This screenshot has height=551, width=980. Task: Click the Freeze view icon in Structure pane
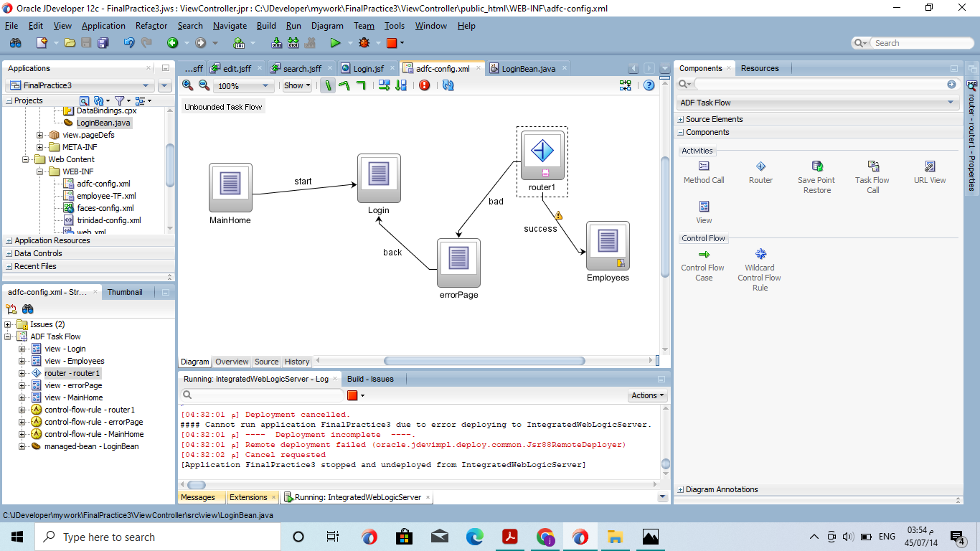(11, 309)
